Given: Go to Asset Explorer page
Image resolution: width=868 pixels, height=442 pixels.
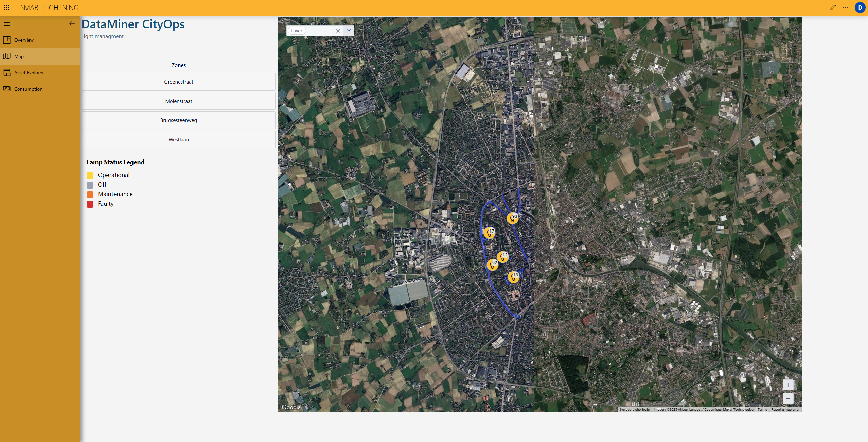Looking at the screenshot, I should (x=29, y=73).
